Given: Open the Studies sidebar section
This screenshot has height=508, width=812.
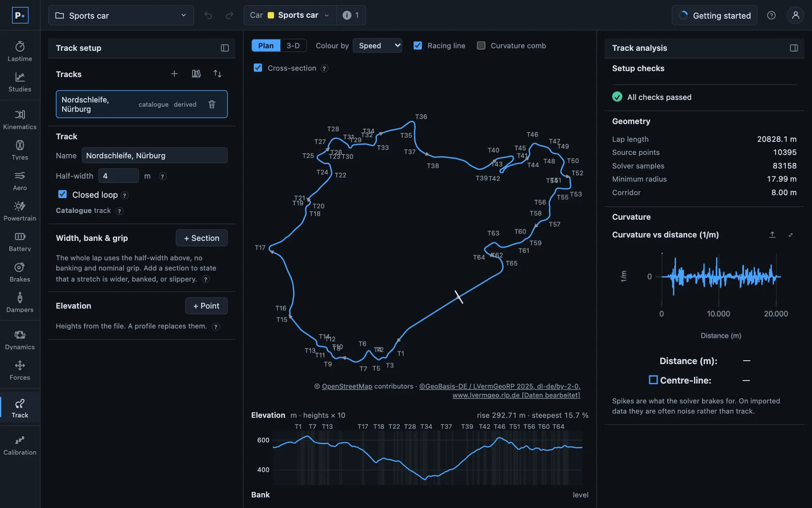Looking at the screenshot, I should tap(20, 82).
